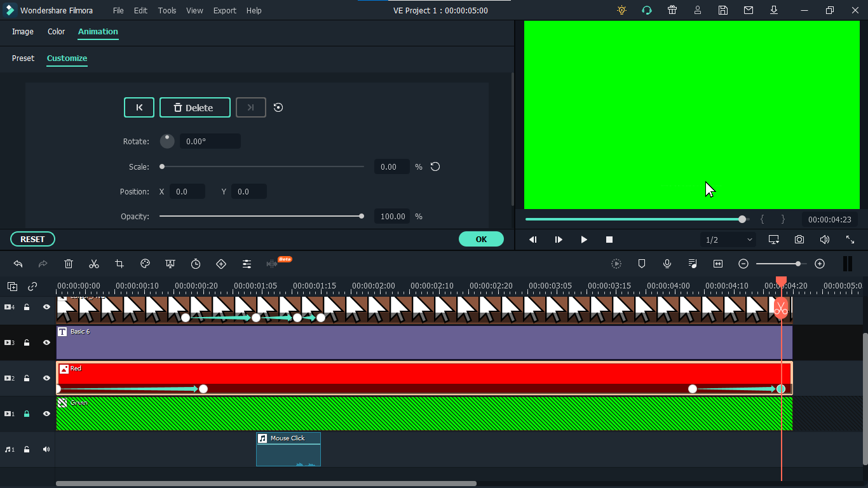Switch to the Preset sub-tab
The image size is (868, 488).
pyautogui.click(x=23, y=58)
